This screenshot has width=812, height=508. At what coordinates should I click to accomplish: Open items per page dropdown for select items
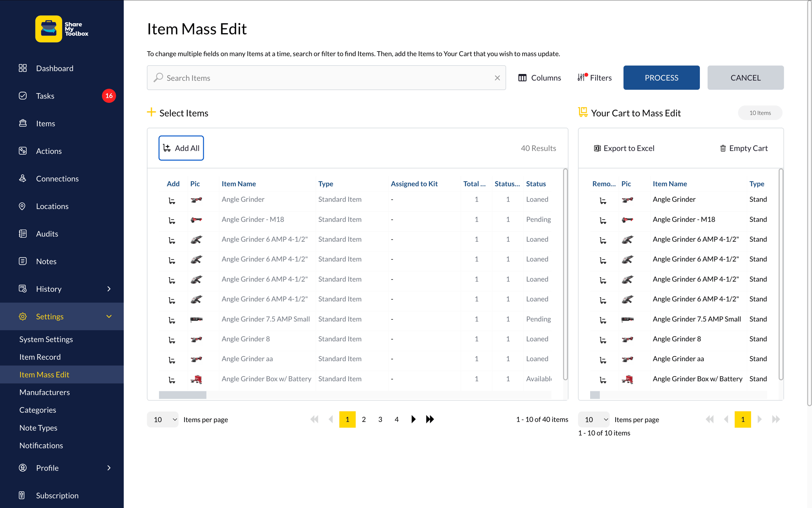click(x=163, y=419)
